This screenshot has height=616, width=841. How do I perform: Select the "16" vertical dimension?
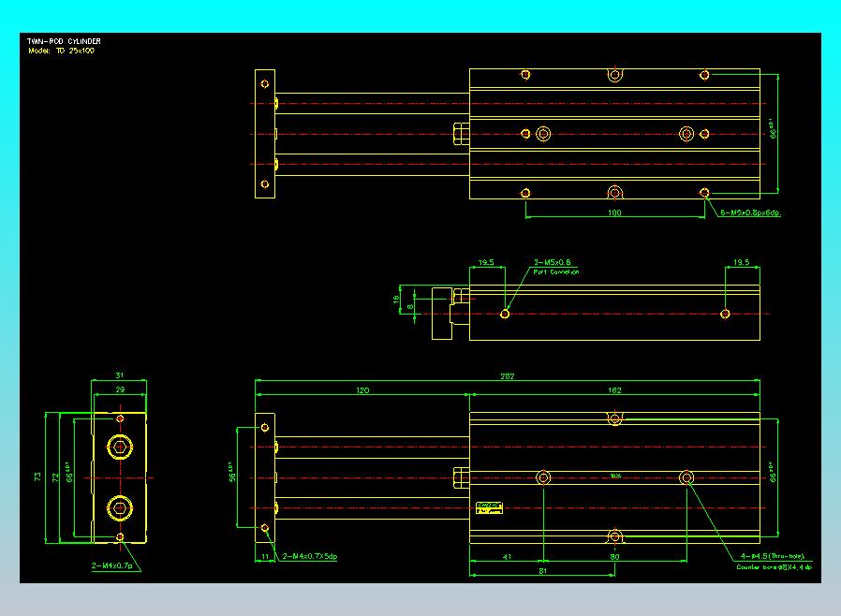[x=396, y=300]
